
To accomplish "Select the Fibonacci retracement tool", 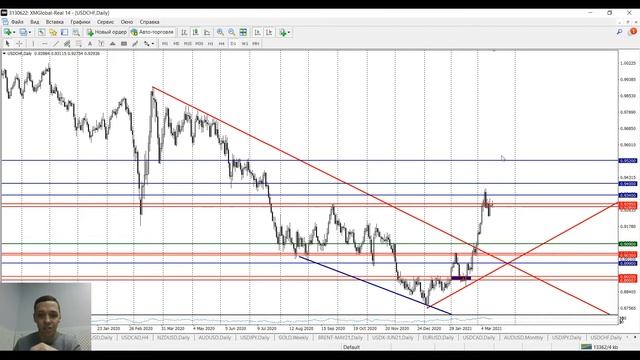I will 79,43.
